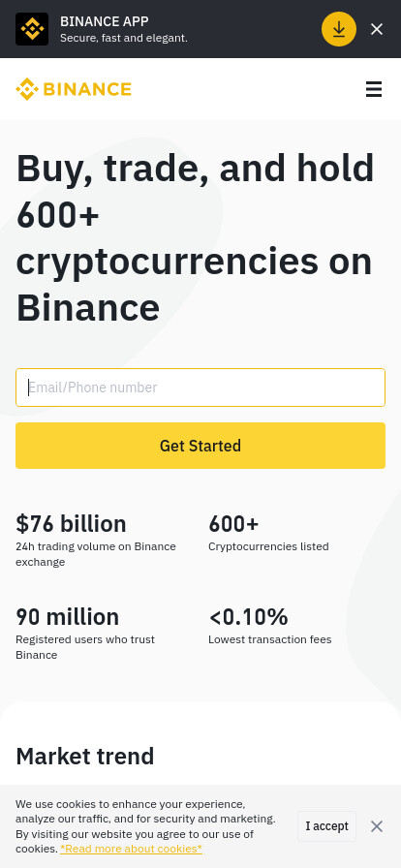Screen dimensions: 401x868
Task: Click the Binance diamond logo in header
Action: [26, 89]
